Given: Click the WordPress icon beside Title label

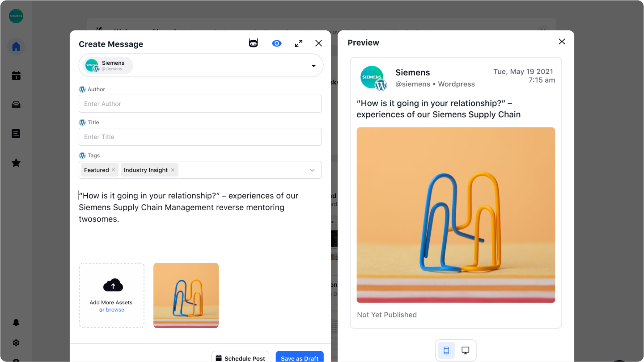Looking at the screenshot, I should 82,122.
